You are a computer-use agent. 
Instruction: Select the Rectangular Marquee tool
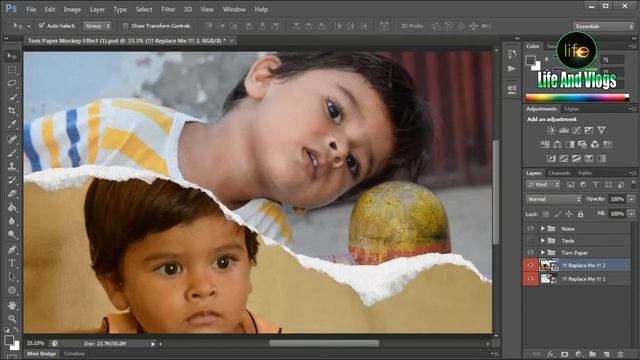click(12, 70)
